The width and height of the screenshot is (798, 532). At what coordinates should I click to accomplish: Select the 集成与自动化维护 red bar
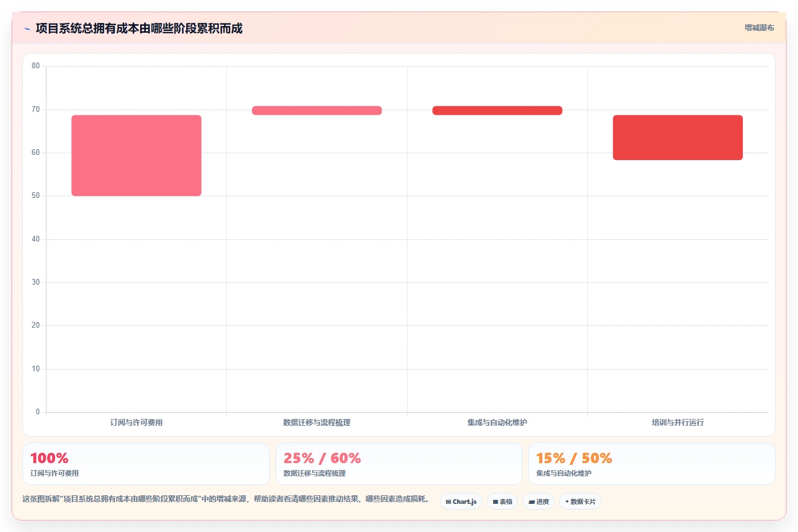(497, 110)
